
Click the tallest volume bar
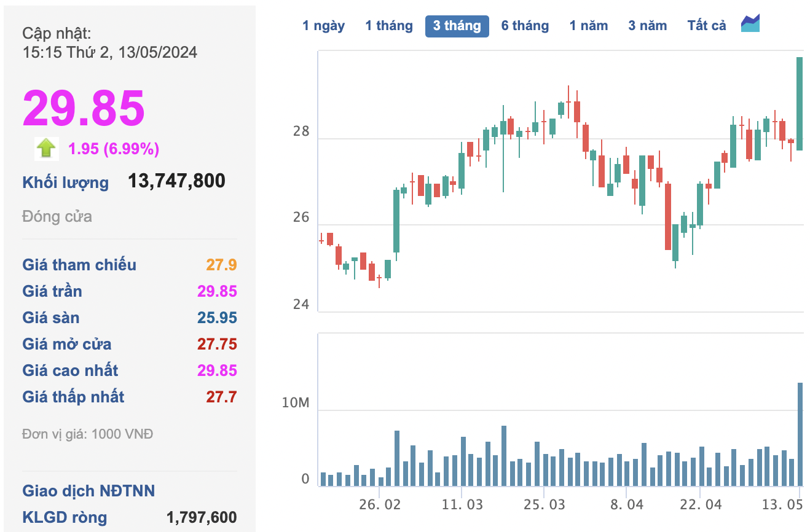800,434
